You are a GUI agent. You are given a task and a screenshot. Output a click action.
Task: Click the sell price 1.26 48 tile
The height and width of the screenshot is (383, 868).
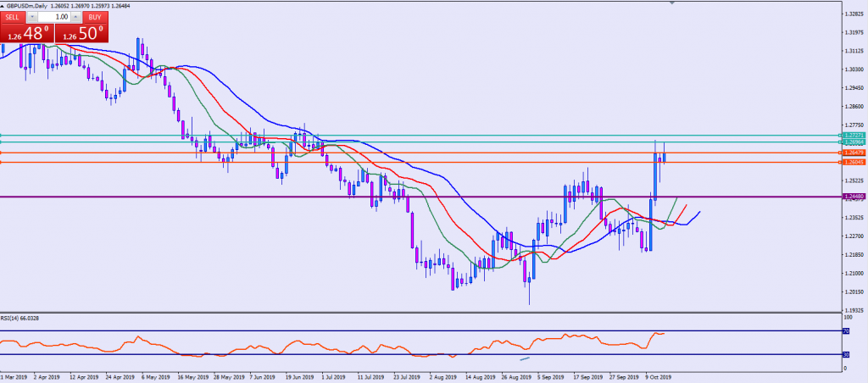point(25,33)
